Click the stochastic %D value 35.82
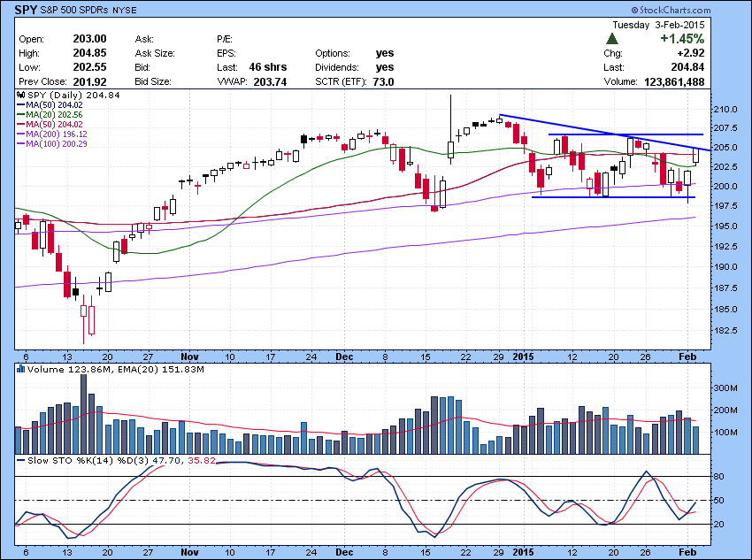752x560 pixels. tap(202, 460)
